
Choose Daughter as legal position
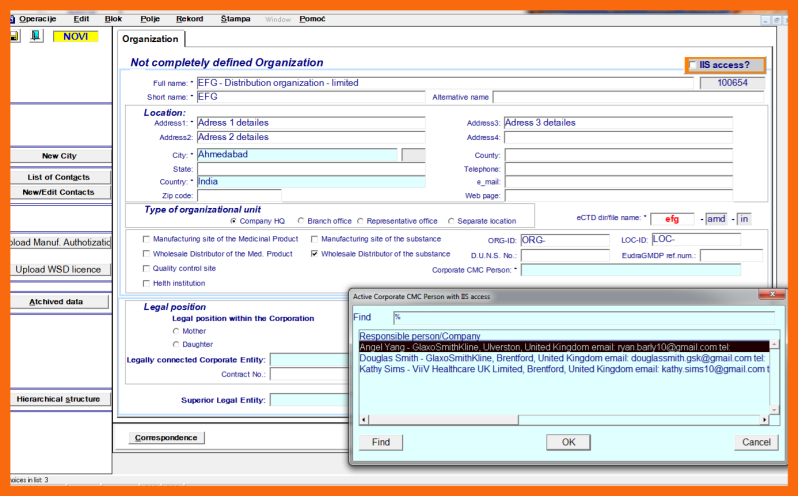[176, 344]
